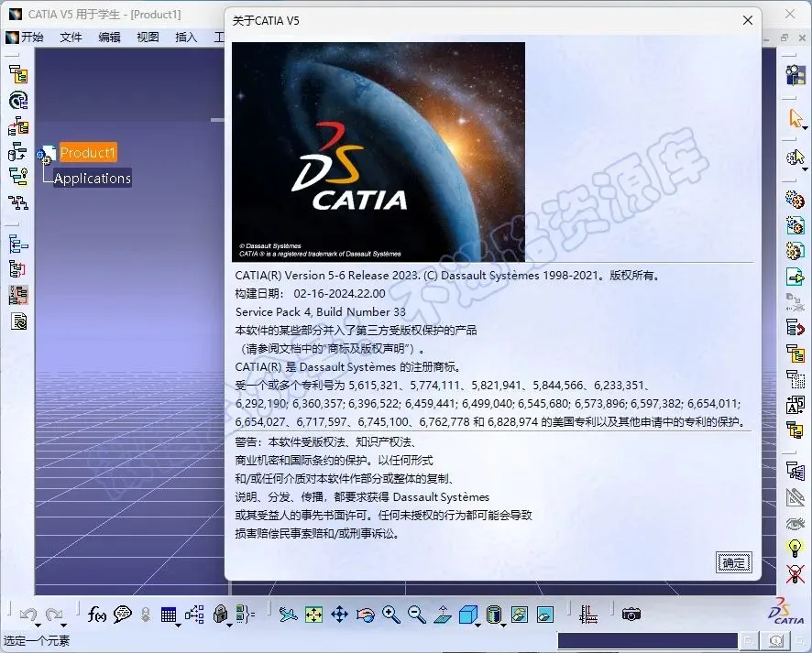Open dropdown arrow under padlock icon

pyautogui.click(x=229, y=626)
